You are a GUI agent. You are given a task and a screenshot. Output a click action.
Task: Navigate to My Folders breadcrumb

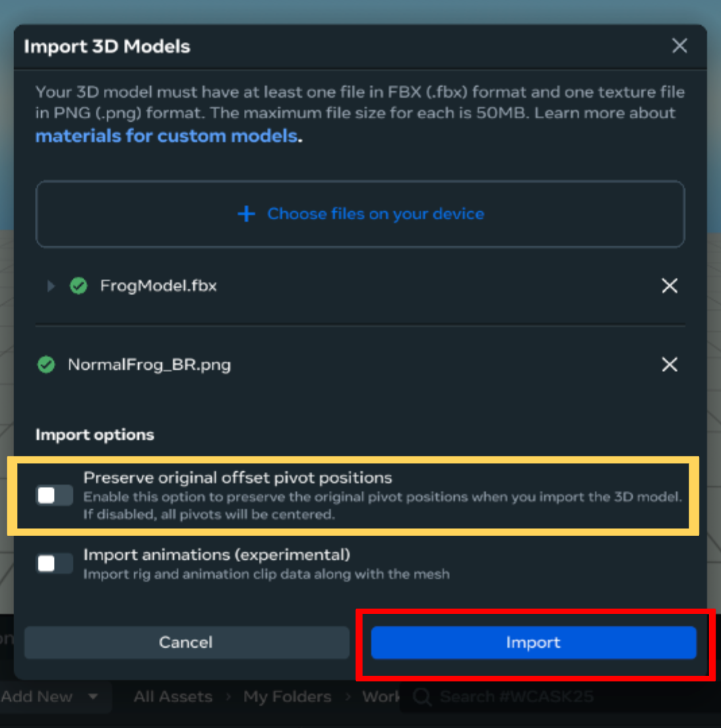point(288,697)
